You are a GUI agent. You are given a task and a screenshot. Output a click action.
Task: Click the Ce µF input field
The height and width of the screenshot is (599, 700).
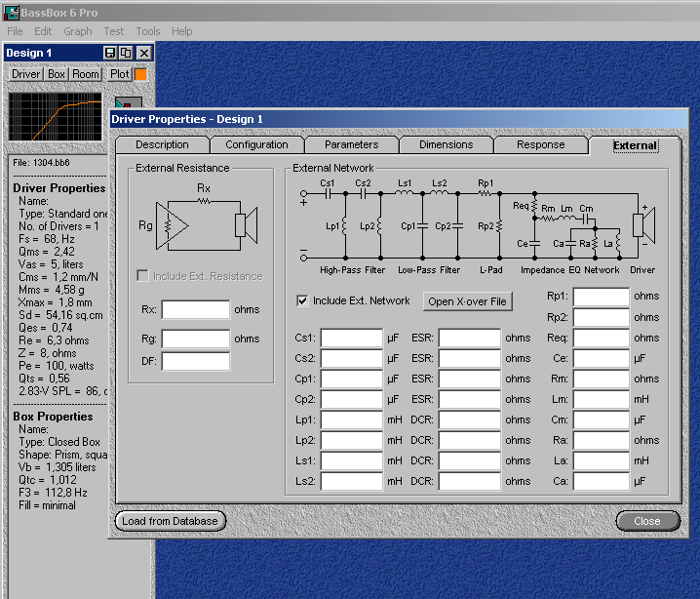tap(602, 359)
